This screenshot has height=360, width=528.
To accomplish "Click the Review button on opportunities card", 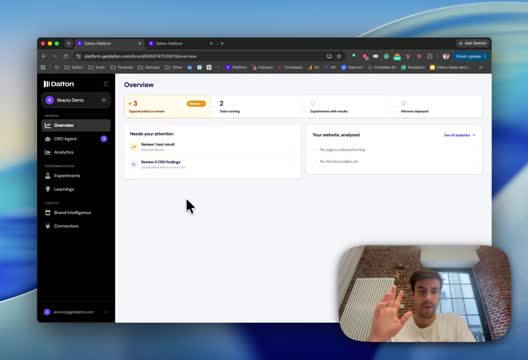I will point(196,104).
